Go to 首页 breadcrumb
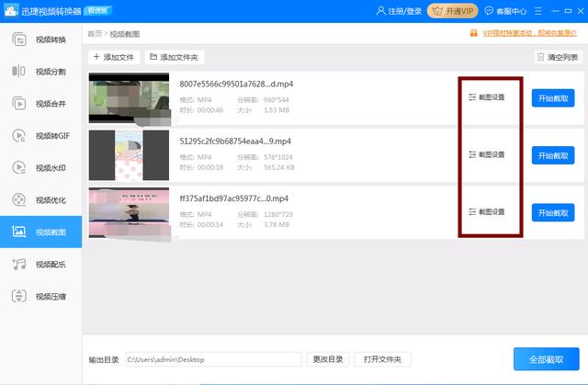The width and height of the screenshot is (588, 385). point(95,34)
